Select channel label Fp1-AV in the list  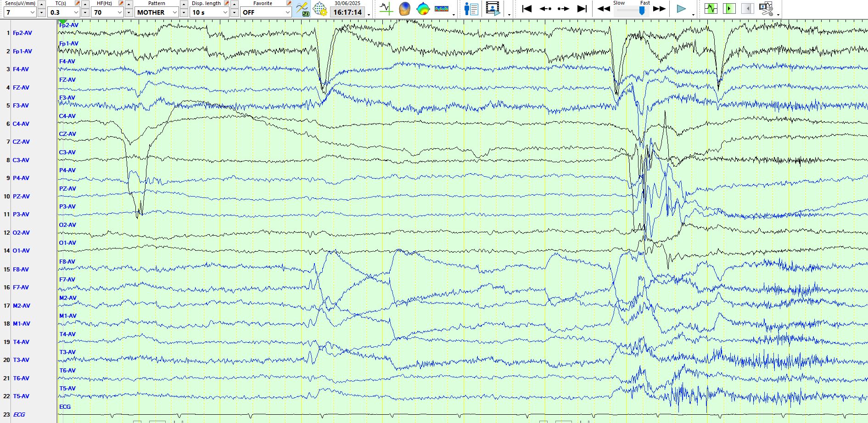22,51
